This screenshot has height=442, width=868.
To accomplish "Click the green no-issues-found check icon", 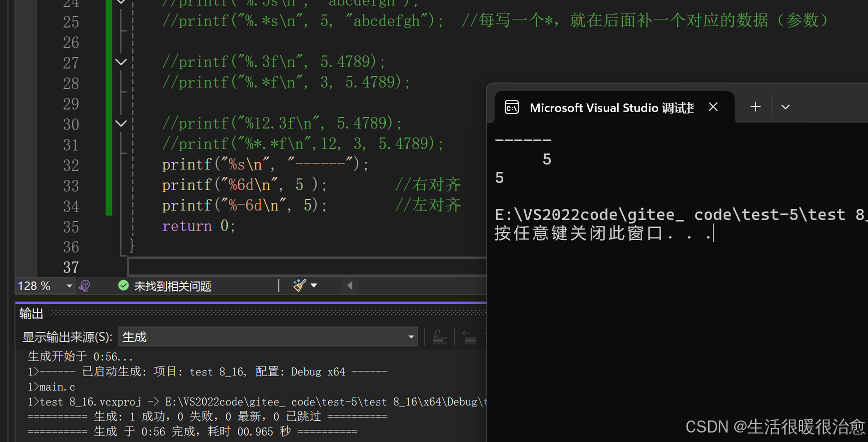I will click(x=123, y=285).
